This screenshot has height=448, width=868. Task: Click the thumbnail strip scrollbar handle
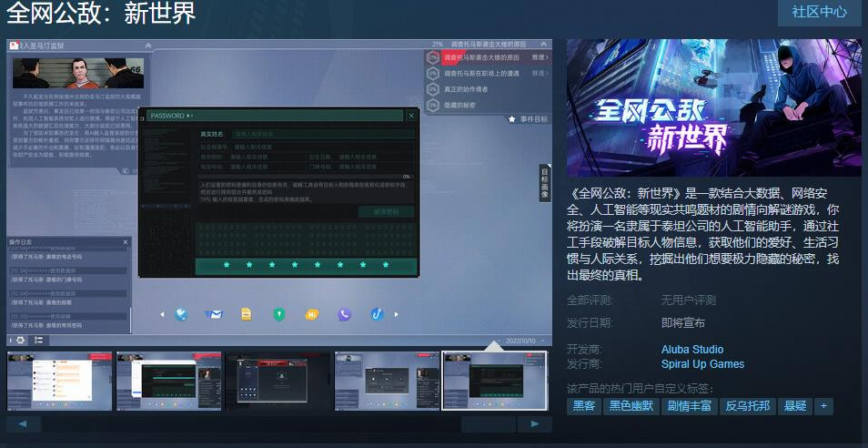point(489,424)
